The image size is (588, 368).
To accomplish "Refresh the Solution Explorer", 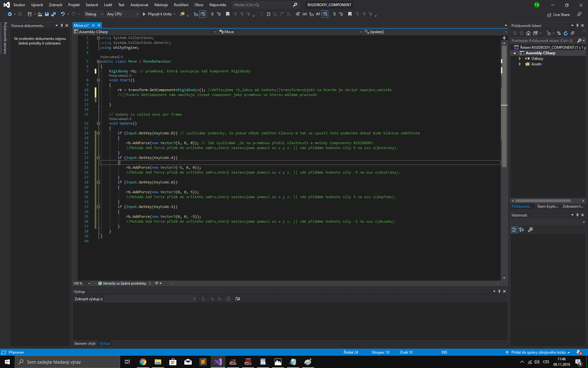I will click(x=566, y=33).
